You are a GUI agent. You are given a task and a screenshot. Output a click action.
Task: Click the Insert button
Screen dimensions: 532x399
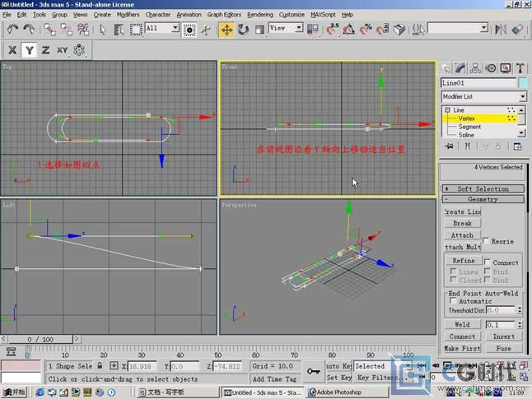pyautogui.click(x=504, y=336)
